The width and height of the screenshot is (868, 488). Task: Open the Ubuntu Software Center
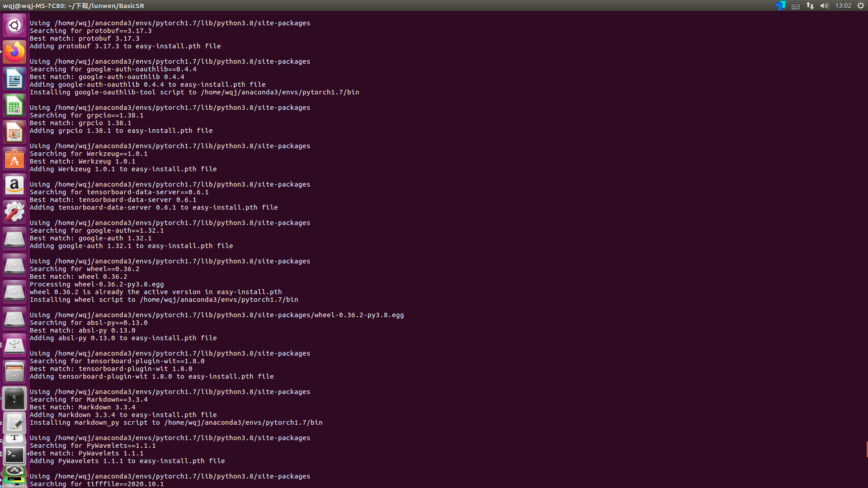(x=14, y=159)
